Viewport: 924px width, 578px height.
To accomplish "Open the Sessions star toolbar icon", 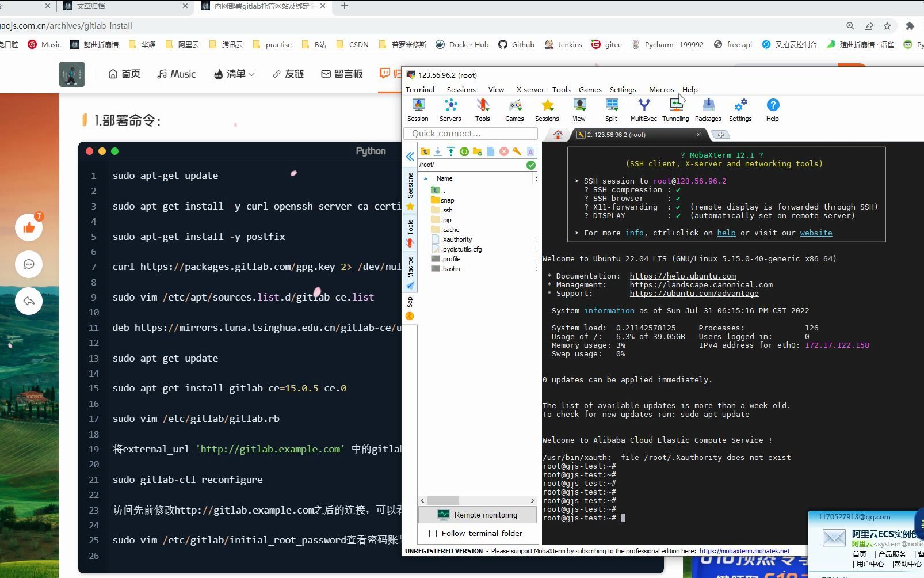I will [x=547, y=109].
